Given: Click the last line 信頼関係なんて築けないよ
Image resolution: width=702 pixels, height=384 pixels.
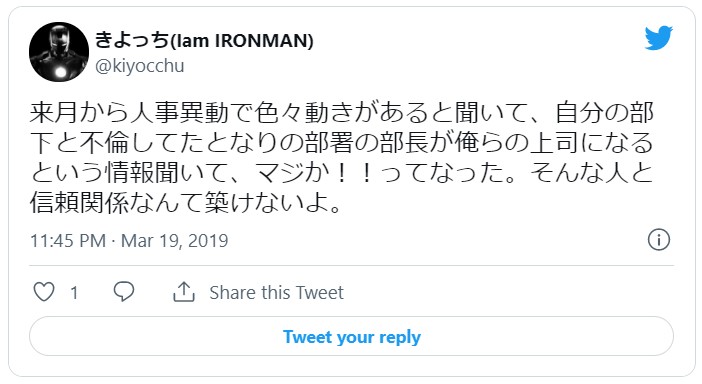Looking at the screenshot, I should 186,203.
